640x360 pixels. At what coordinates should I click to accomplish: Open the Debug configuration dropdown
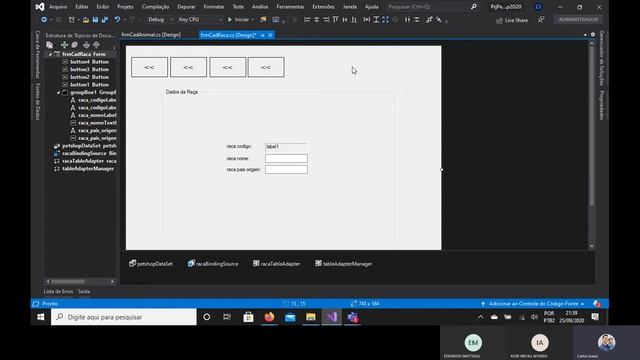(x=160, y=20)
